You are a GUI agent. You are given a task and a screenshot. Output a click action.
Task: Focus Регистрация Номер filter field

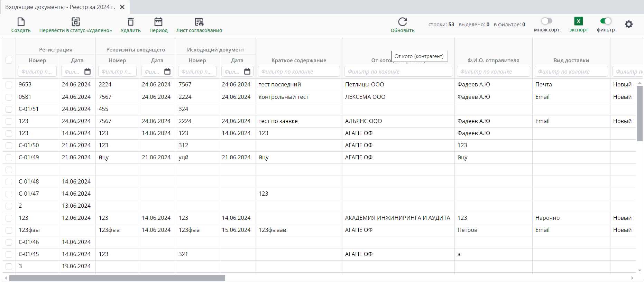(x=37, y=72)
